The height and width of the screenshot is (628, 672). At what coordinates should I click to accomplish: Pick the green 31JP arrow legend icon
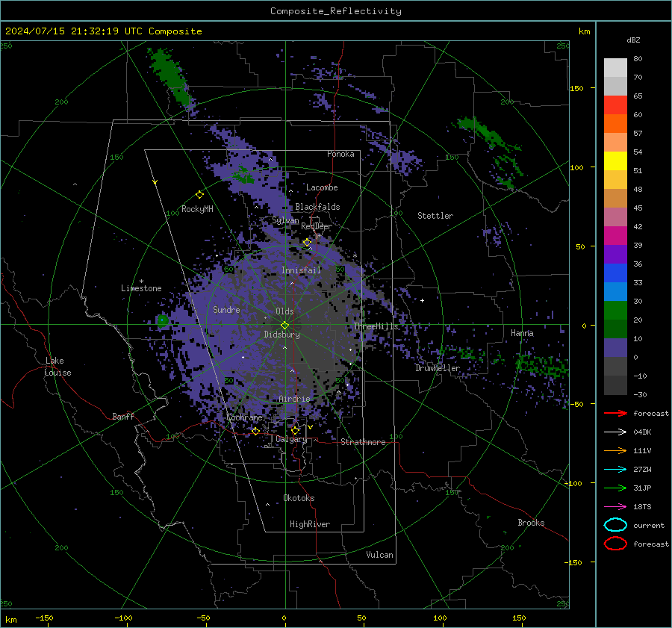(615, 488)
